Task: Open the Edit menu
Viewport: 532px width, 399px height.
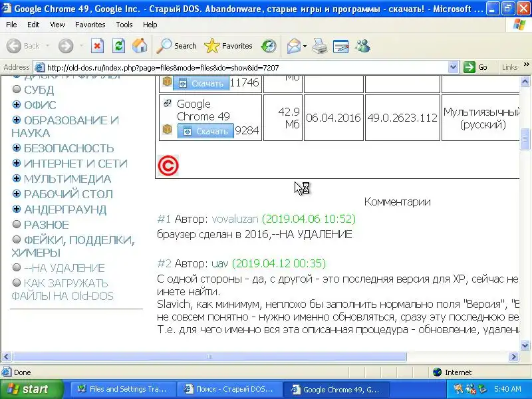Action: 33,25
